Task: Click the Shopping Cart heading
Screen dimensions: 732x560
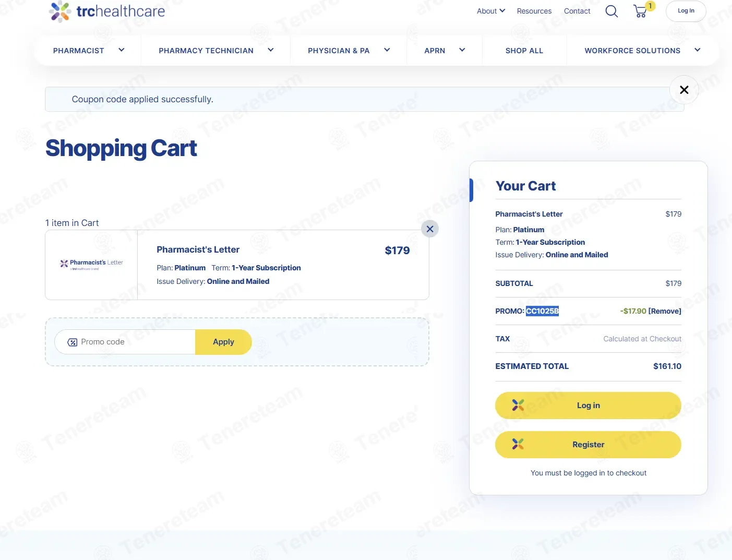Action: [121, 149]
